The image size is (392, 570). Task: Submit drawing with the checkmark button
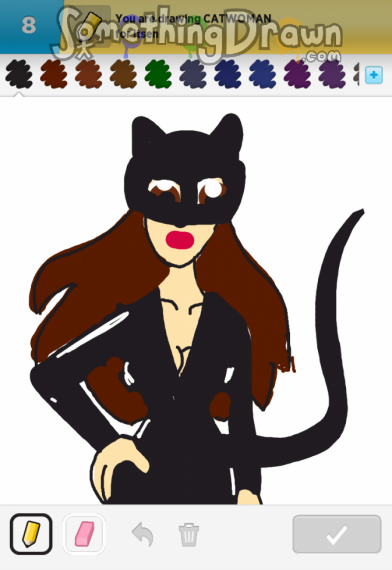coord(337,534)
